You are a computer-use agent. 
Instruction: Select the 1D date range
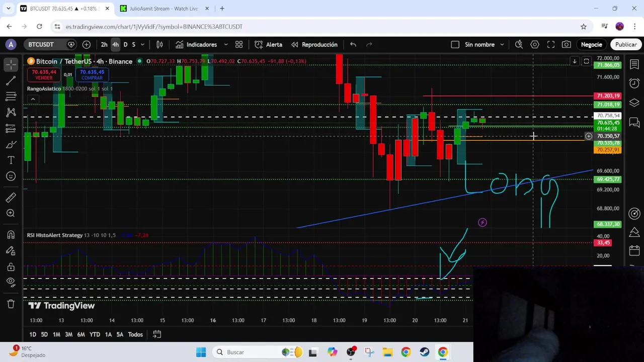tap(33, 334)
